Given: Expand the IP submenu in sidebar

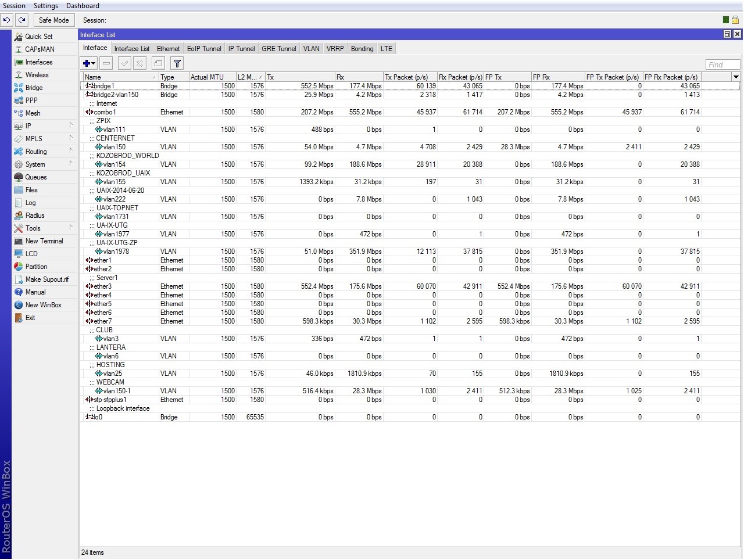Looking at the screenshot, I should (28, 126).
